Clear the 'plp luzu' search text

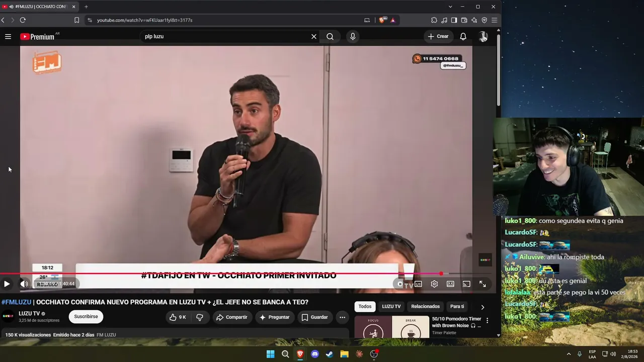pyautogui.click(x=314, y=36)
